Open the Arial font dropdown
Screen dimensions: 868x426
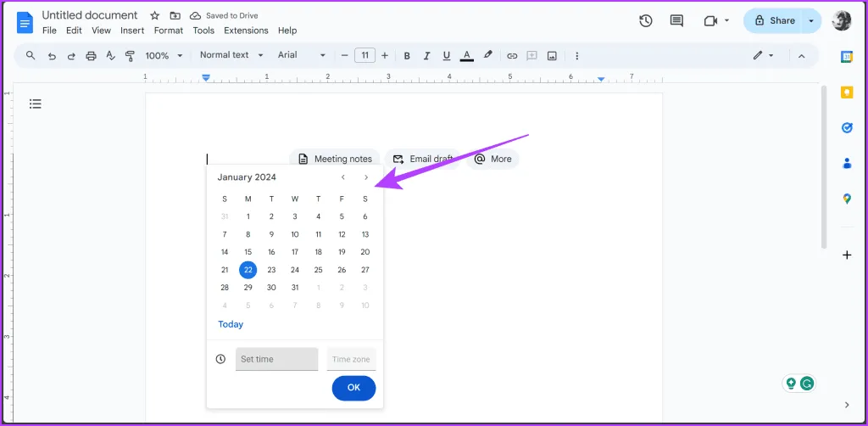tap(301, 55)
